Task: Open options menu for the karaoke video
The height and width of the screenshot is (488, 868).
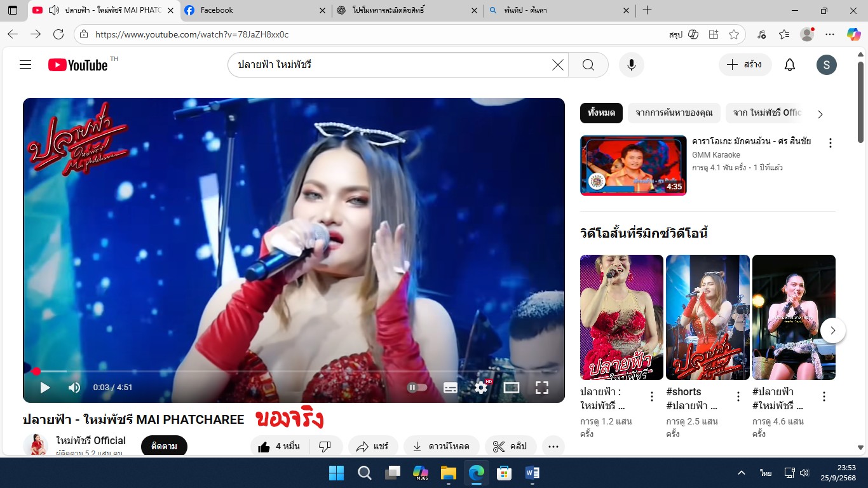Action: 830,143
